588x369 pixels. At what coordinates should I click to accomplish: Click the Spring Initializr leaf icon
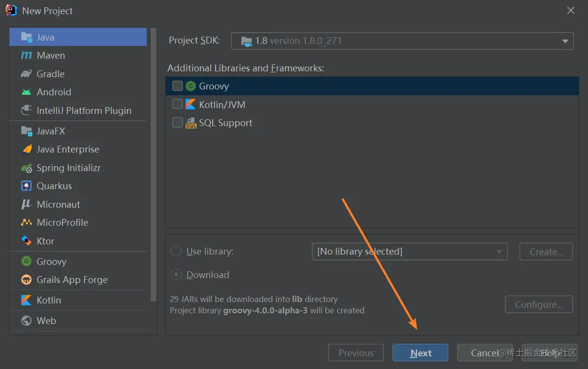click(x=26, y=168)
